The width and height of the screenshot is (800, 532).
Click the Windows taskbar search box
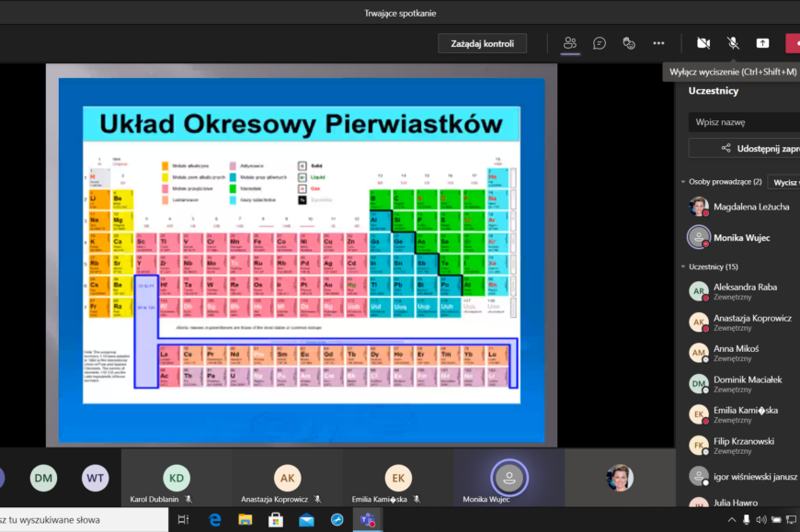(x=84, y=520)
